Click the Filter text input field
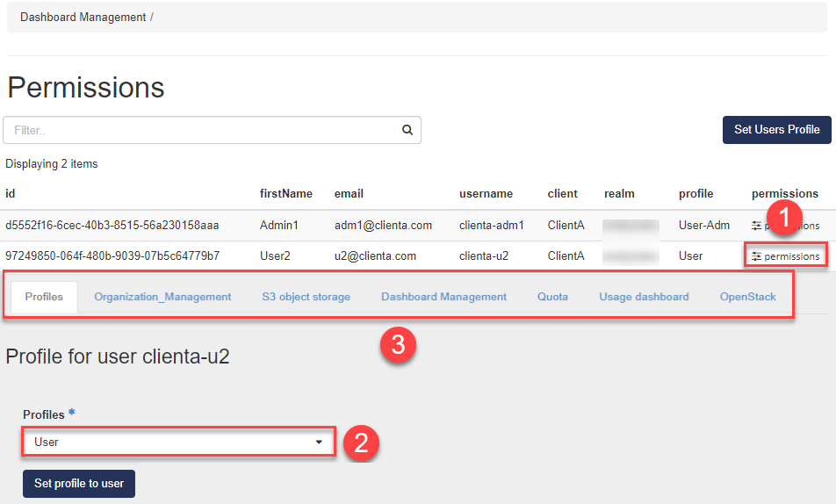 [x=202, y=130]
